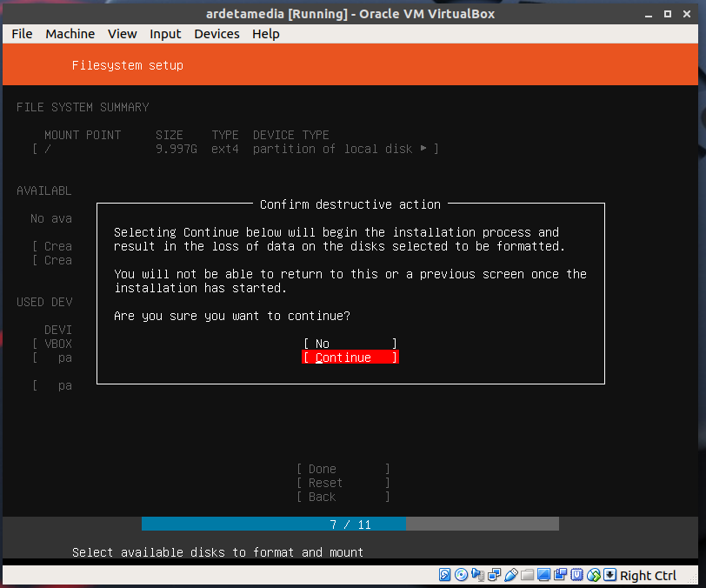Toggle mouse integration status icon
The image size is (706, 588).
point(593,575)
